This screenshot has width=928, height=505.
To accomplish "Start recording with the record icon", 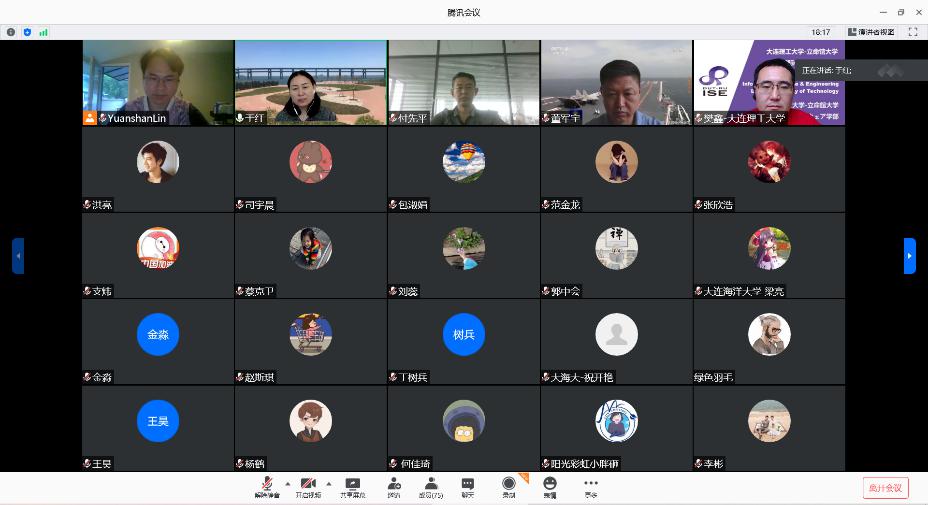I will [509, 485].
